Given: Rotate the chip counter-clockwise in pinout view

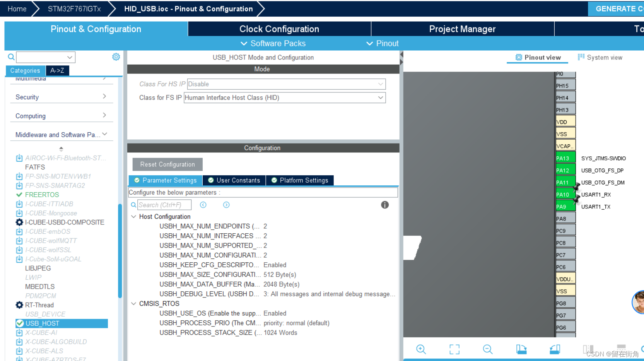Looking at the screenshot, I should pyautogui.click(x=555, y=349).
